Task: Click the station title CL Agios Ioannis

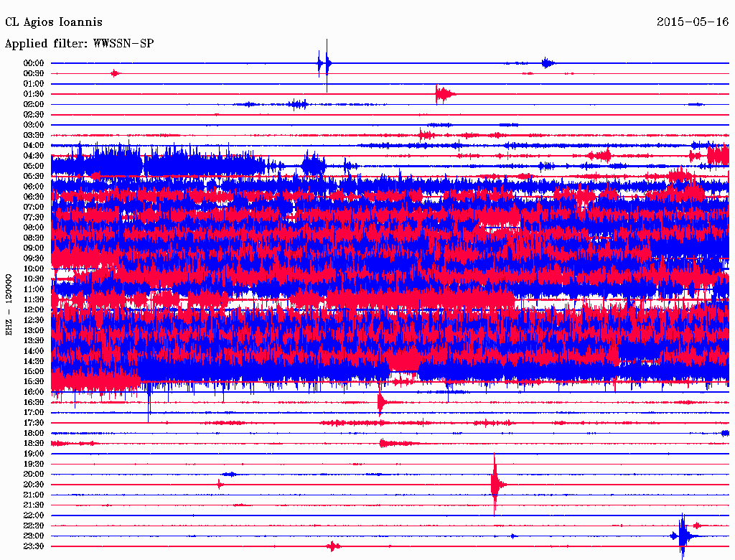Action: click(54, 22)
